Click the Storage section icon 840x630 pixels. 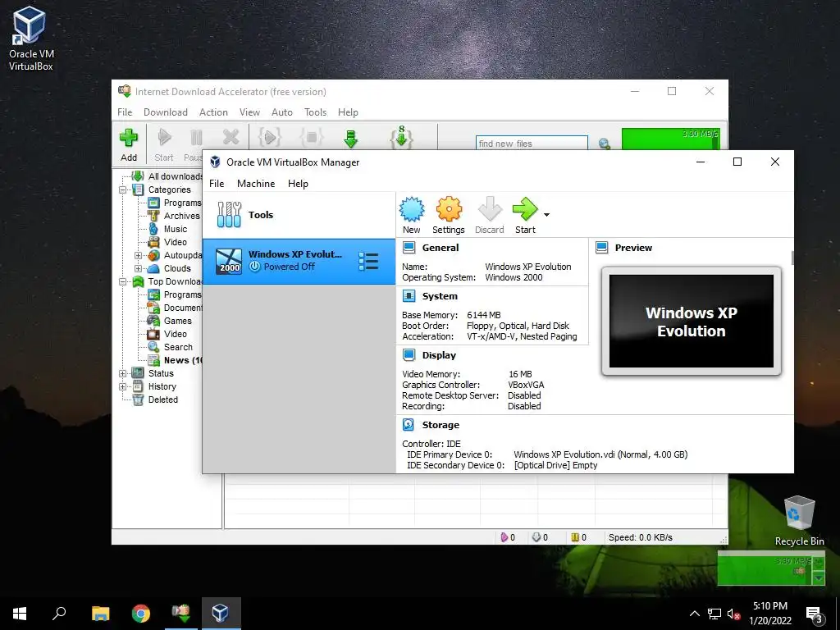point(409,424)
